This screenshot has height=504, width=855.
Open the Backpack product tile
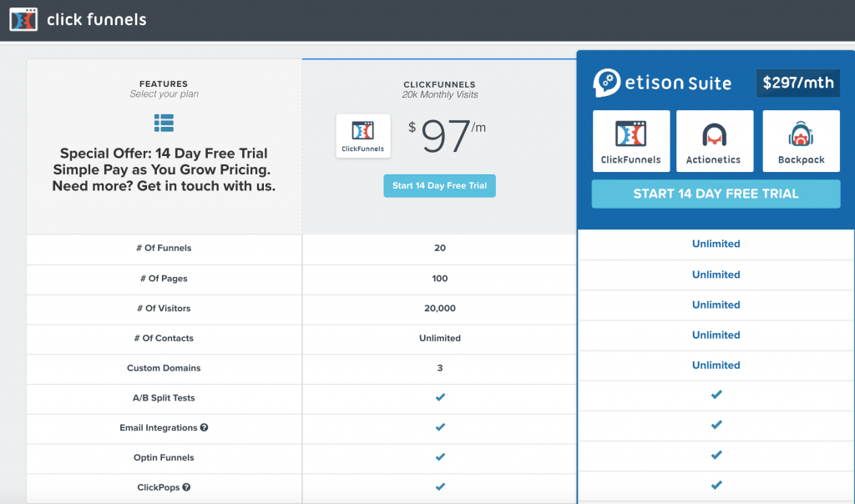pos(801,141)
